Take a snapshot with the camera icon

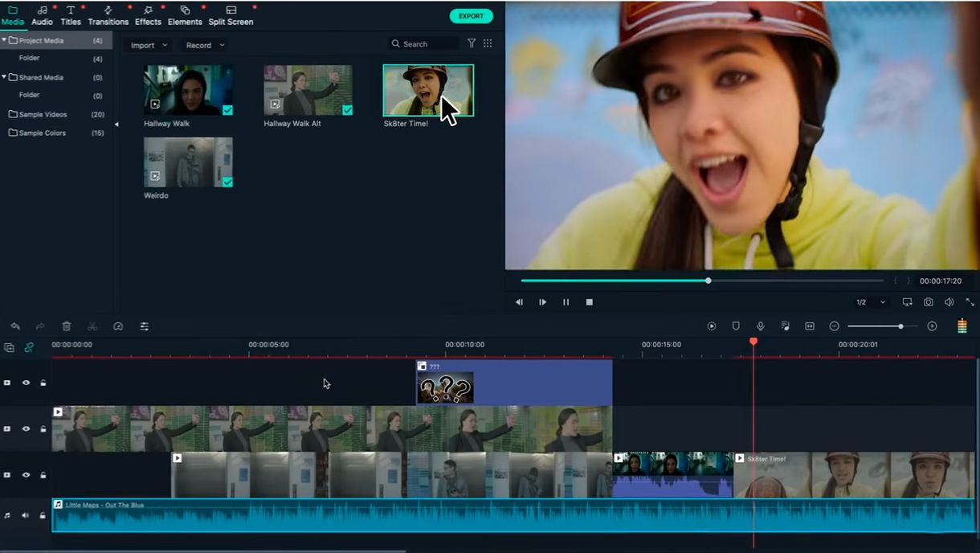click(x=928, y=302)
